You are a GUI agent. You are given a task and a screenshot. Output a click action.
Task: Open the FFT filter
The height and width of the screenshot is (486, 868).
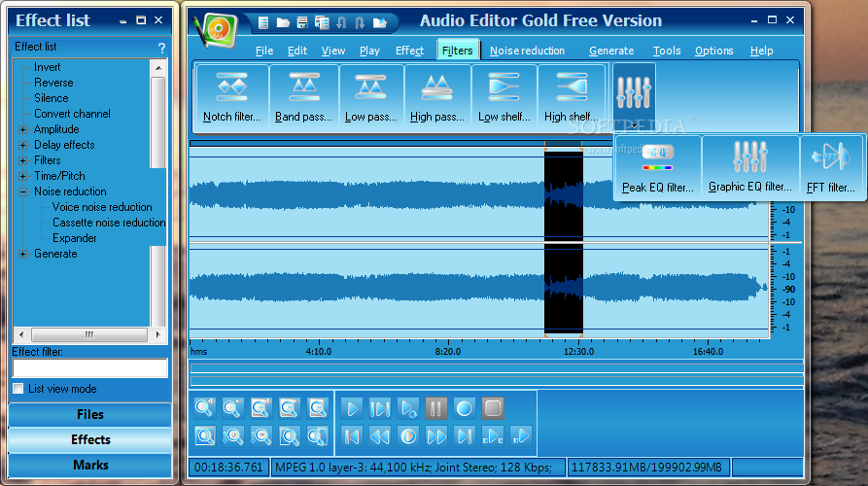[831, 168]
